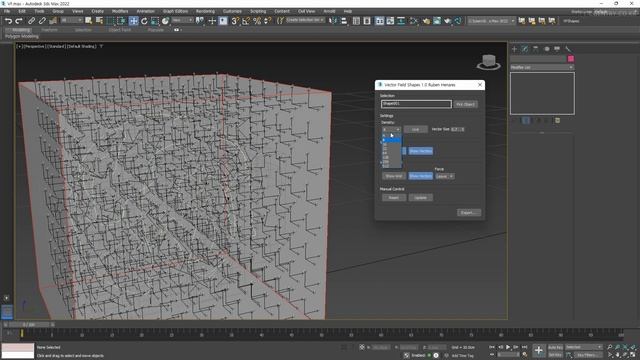Image resolution: width=640 pixels, height=360 pixels.
Task: Click Configure Modifier Sets icon
Action: (557, 120)
